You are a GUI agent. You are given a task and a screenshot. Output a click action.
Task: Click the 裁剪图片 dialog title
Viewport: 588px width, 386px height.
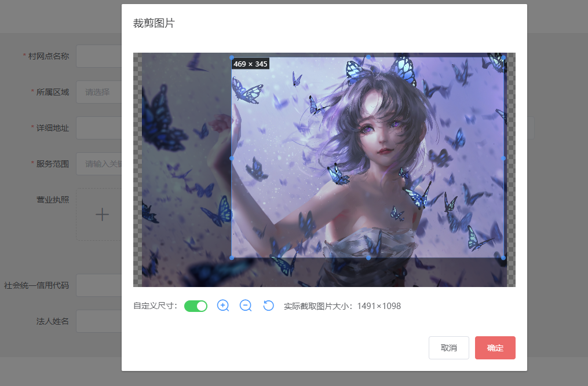pyautogui.click(x=154, y=23)
